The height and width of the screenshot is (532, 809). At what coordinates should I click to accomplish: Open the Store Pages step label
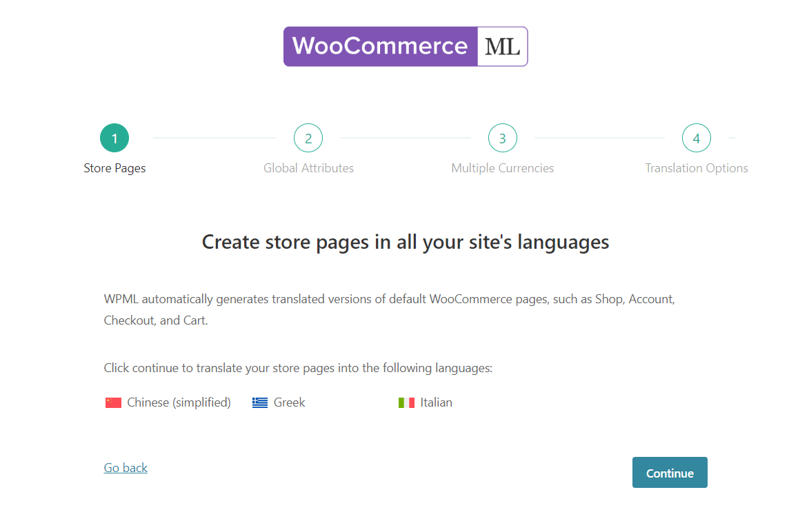[x=114, y=169]
